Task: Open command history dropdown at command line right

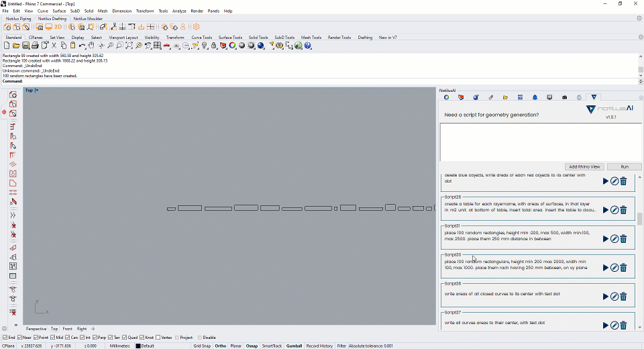Action: point(641,81)
